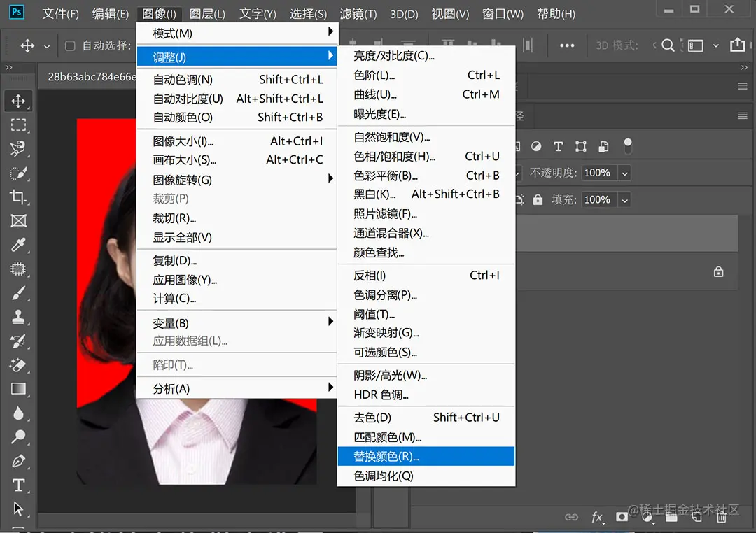
Task: Expand the collapsed toolbar double-arrow
Action: [8, 67]
